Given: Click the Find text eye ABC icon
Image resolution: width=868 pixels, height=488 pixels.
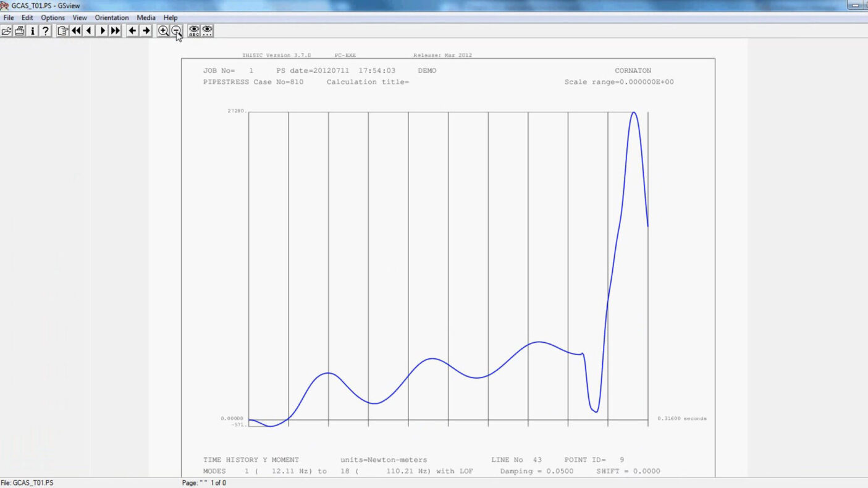Looking at the screenshot, I should pyautogui.click(x=194, y=31).
